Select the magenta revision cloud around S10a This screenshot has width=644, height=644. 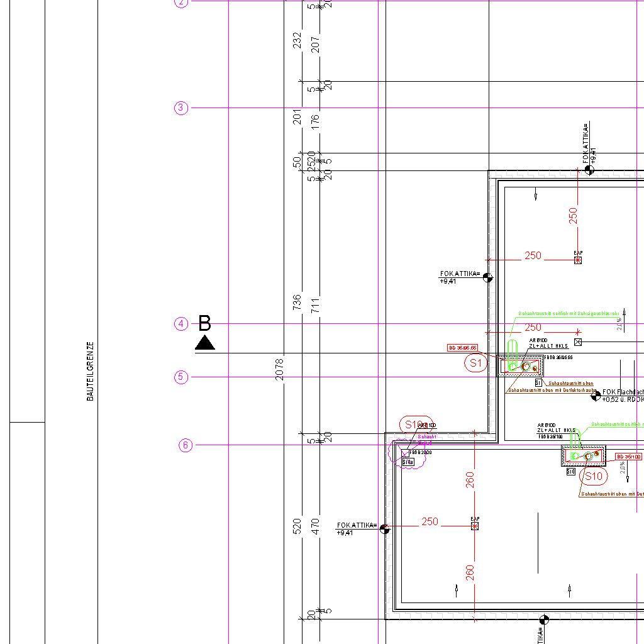[x=409, y=454]
